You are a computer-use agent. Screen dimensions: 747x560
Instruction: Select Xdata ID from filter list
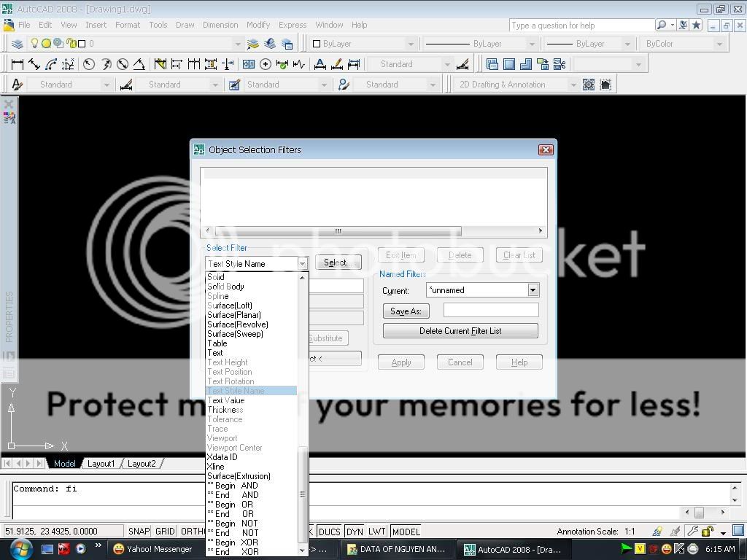222,457
